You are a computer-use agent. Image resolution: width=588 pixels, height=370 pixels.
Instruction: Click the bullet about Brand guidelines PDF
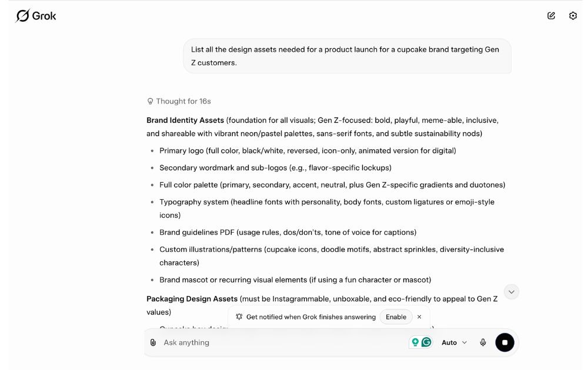(x=288, y=232)
